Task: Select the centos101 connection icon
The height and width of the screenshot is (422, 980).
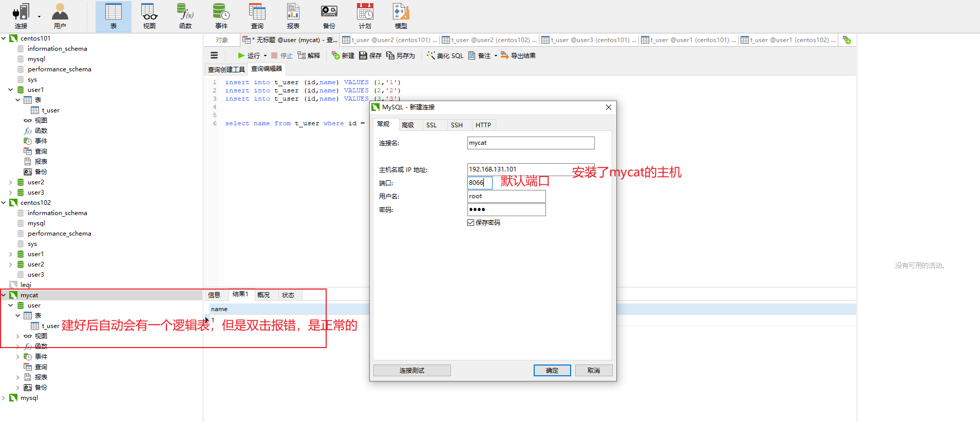Action: (x=13, y=39)
